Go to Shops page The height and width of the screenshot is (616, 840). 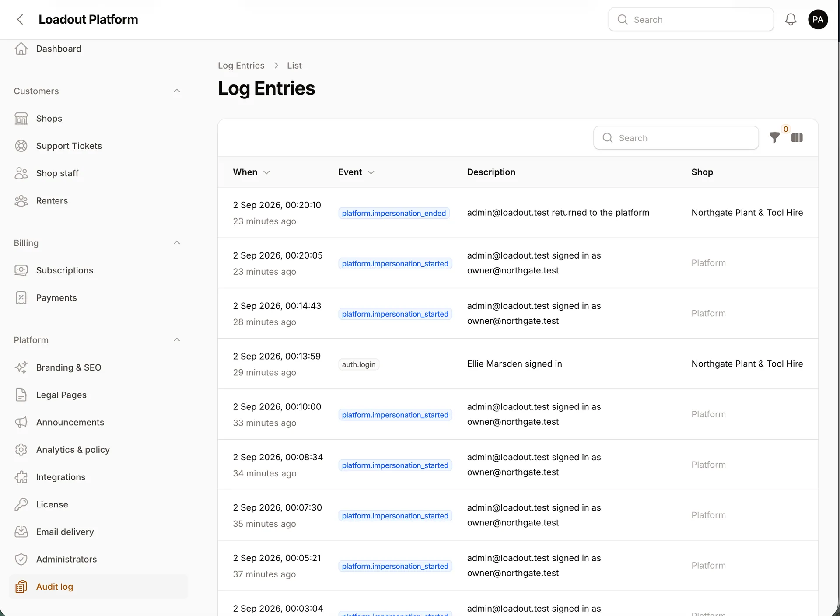tap(98, 119)
